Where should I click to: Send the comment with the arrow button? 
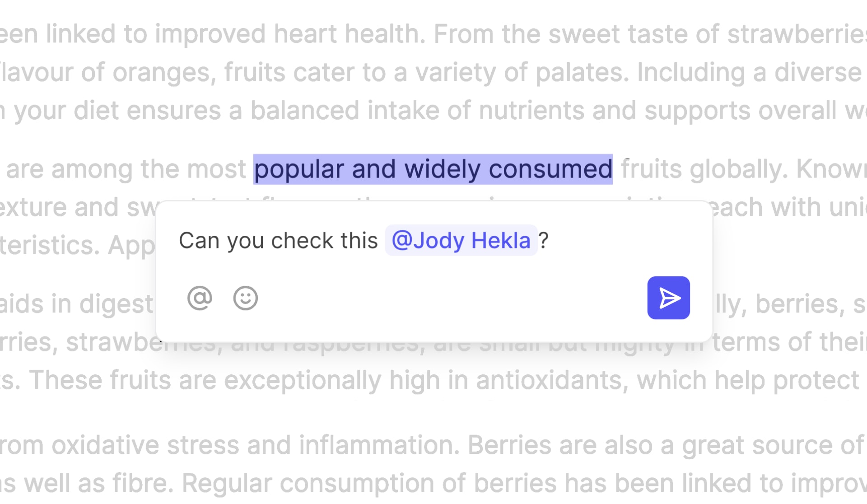[668, 298]
